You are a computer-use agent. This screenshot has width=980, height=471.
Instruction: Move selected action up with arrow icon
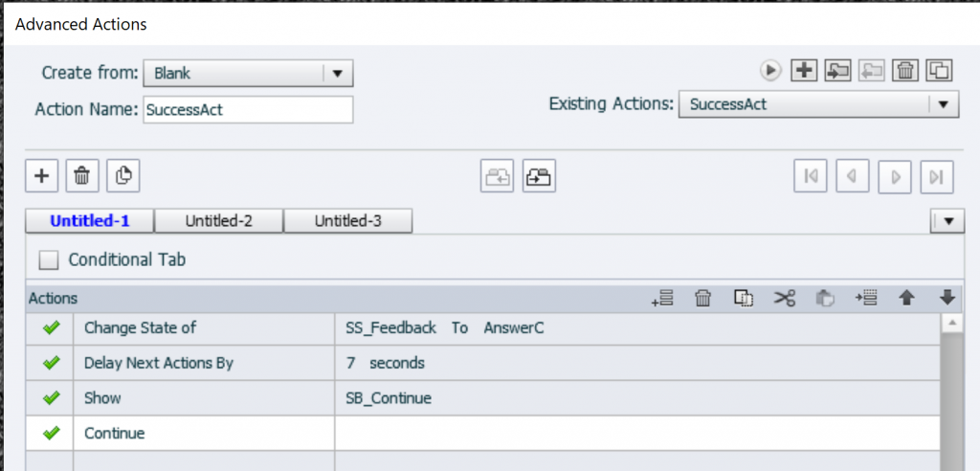(906, 299)
